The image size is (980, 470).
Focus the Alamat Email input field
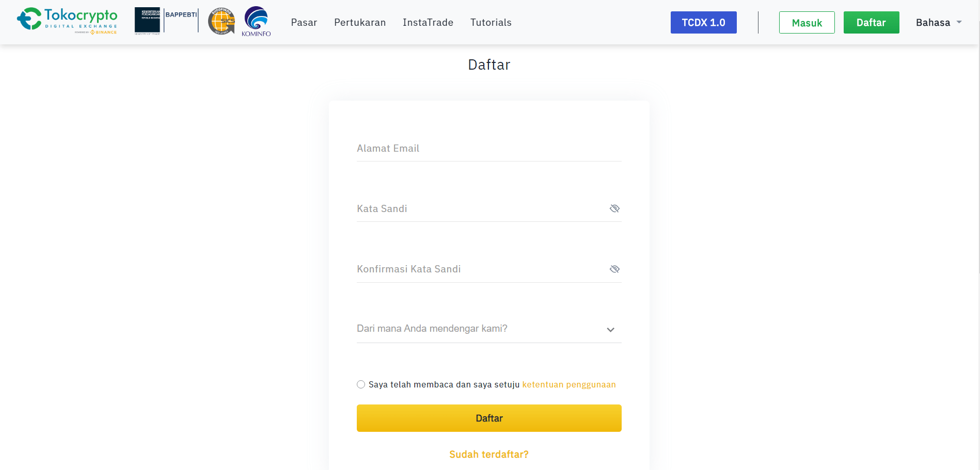(x=488, y=149)
